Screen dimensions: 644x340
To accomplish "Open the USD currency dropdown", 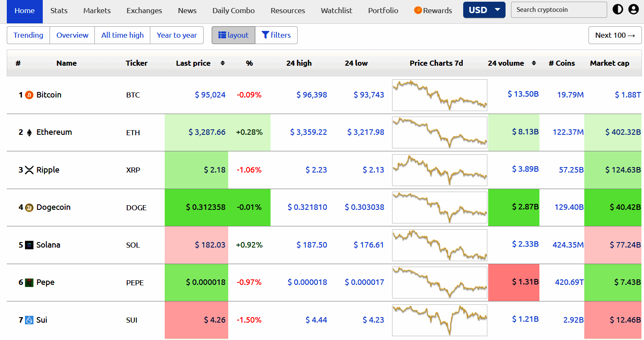I will [484, 10].
